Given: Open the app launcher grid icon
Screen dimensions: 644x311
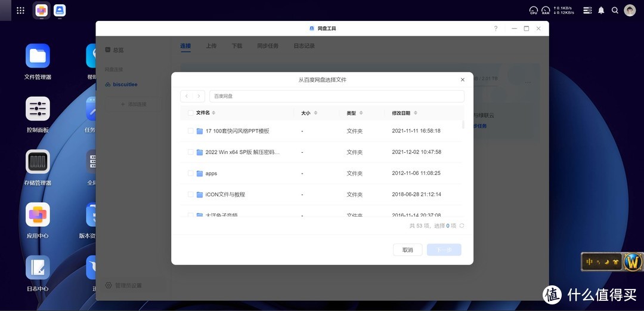Looking at the screenshot, I should click(x=20, y=10).
